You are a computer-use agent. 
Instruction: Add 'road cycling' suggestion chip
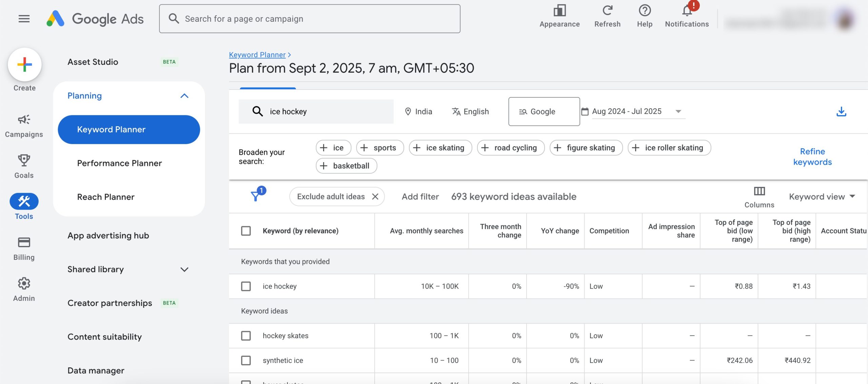tap(511, 148)
